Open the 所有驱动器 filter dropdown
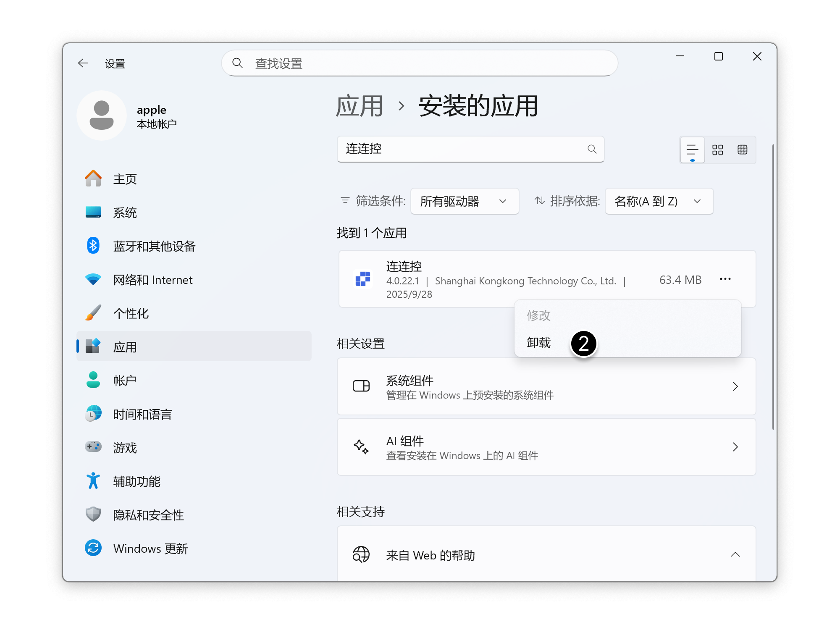 pos(465,201)
